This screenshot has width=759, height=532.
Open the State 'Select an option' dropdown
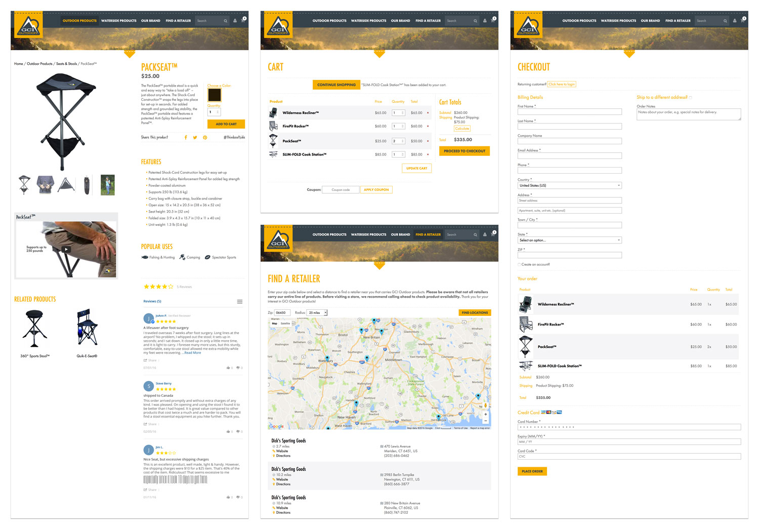[569, 240]
